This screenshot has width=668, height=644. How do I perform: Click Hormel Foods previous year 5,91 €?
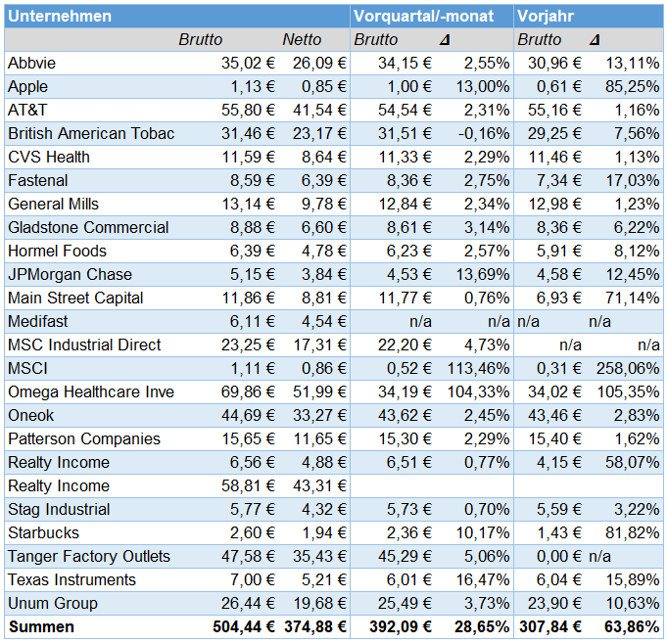(559, 251)
